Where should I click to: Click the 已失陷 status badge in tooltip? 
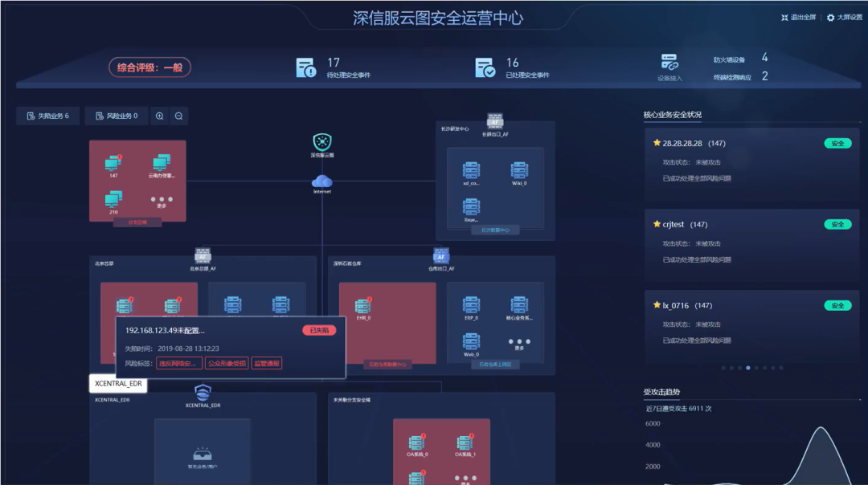[x=319, y=330]
